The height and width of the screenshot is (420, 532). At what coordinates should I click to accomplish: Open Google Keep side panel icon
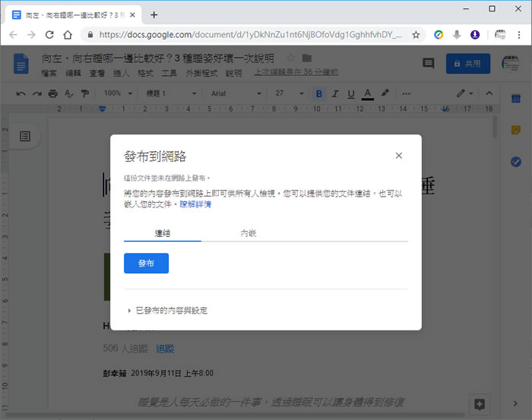tap(516, 130)
